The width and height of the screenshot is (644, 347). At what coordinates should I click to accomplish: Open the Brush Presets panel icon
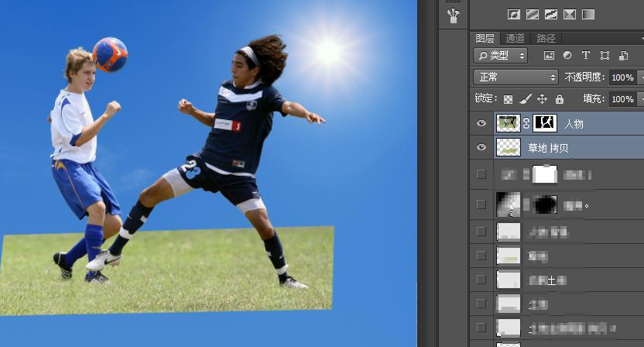click(454, 16)
